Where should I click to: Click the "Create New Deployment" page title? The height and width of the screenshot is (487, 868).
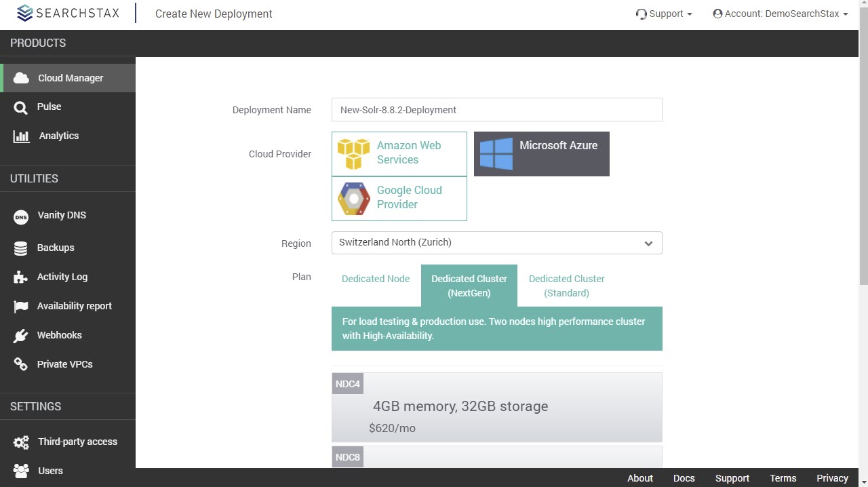214,14
